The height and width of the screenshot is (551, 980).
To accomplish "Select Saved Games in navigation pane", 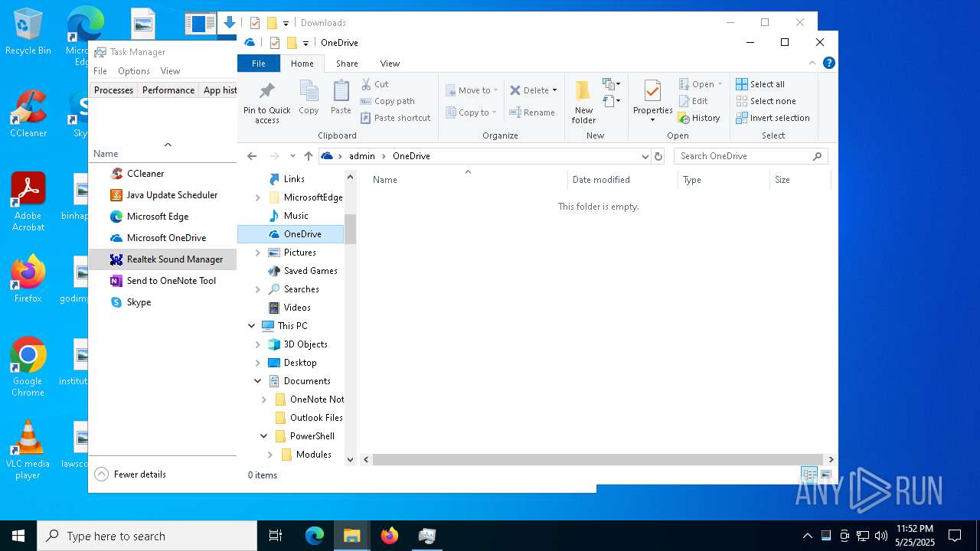I will [x=310, y=271].
